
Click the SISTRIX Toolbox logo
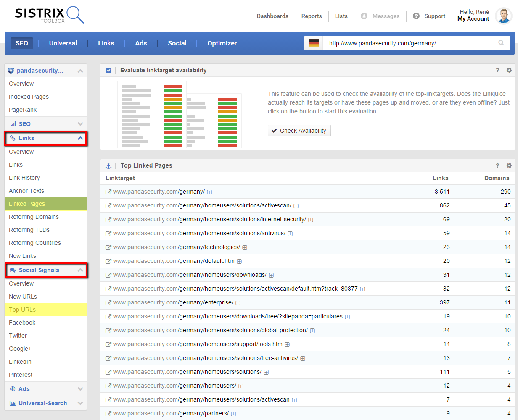[49, 16]
